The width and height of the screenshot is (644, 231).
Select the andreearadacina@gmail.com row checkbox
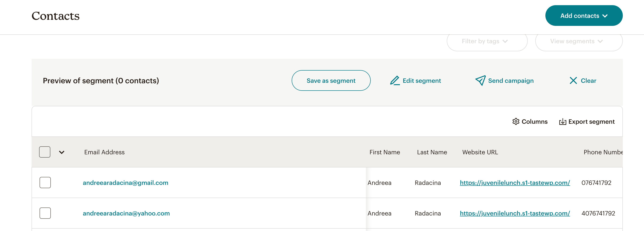[45, 183]
